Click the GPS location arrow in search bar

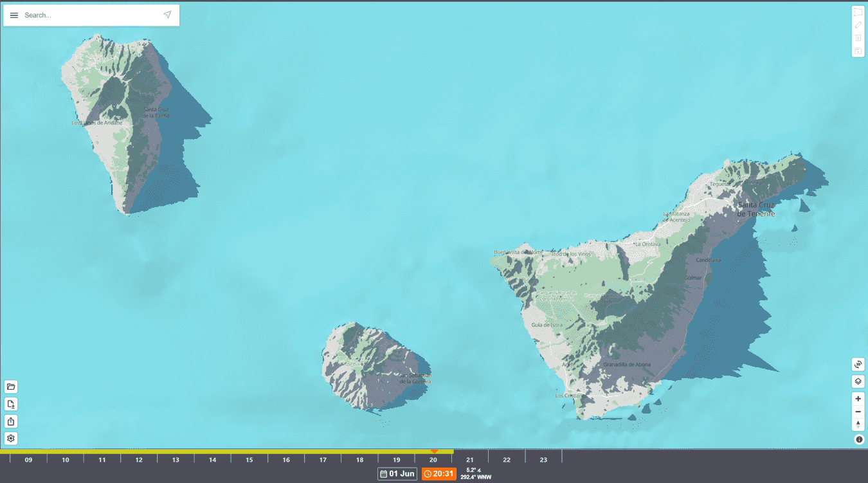point(167,14)
